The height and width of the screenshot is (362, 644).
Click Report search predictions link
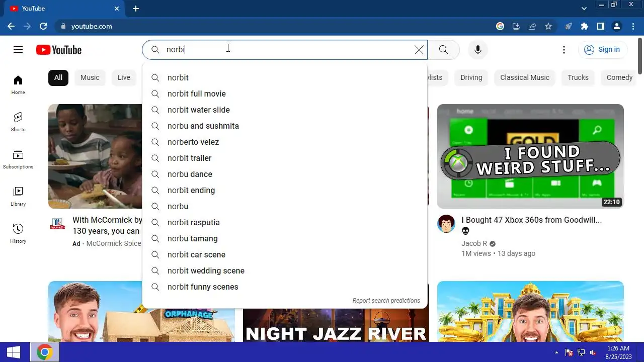386,301
